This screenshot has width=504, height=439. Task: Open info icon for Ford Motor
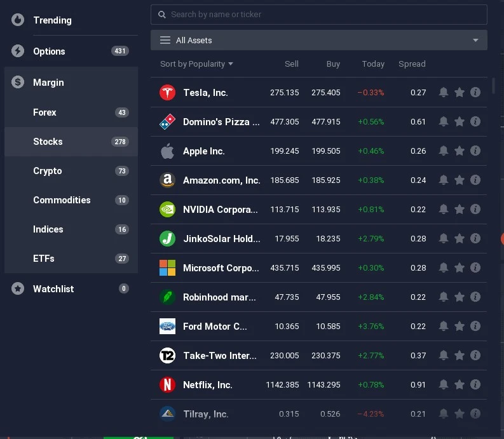[475, 327]
